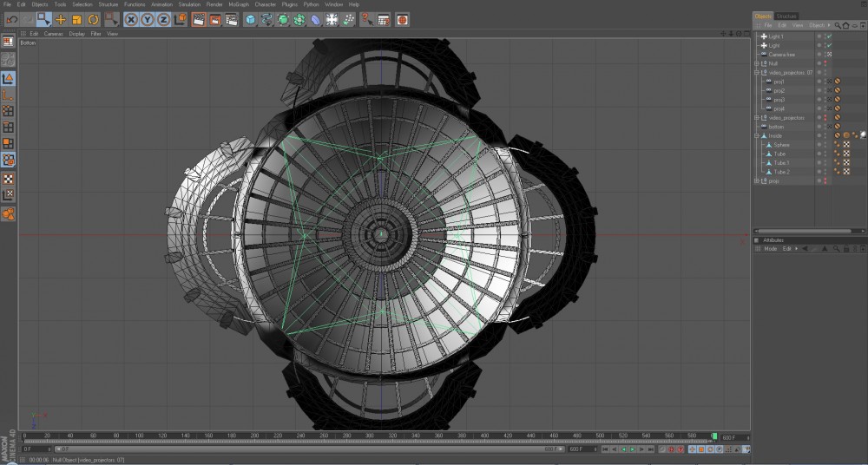868x465 pixels.
Task: Open the deformer objects icon
Action: pyautogui.click(x=316, y=20)
